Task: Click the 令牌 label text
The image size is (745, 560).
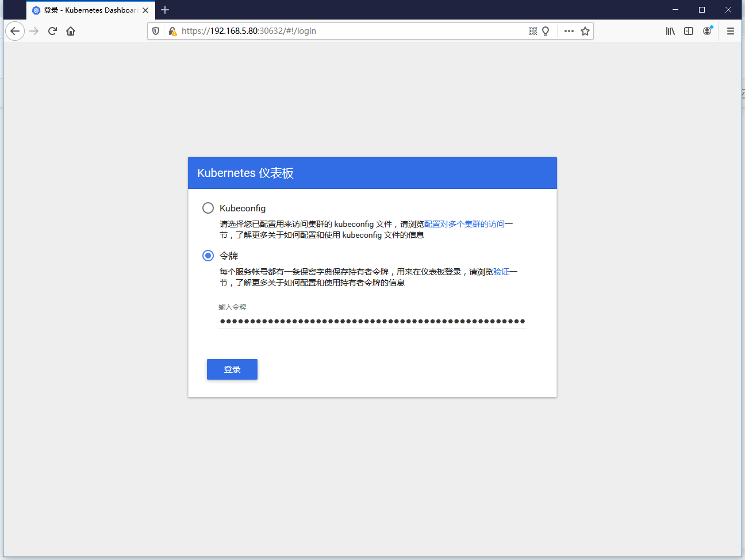Action: pyautogui.click(x=229, y=256)
